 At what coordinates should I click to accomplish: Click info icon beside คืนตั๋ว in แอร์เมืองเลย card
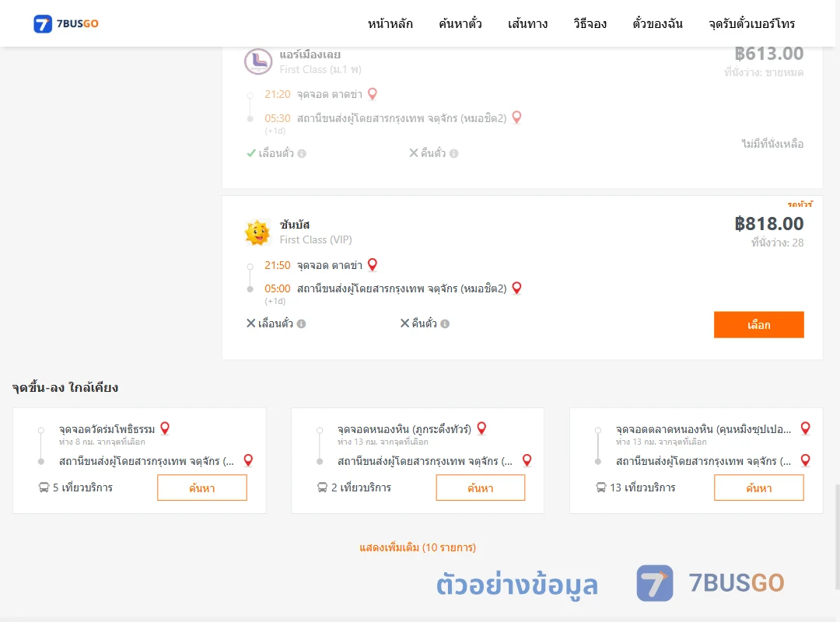[453, 154]
